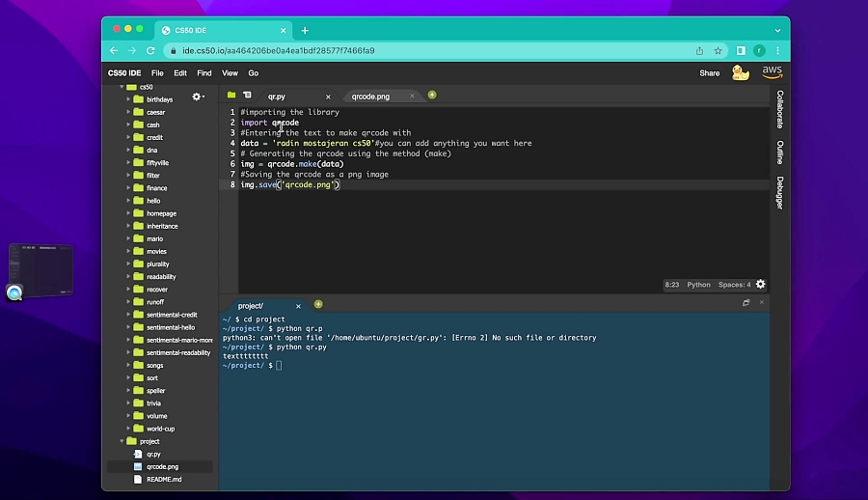Expand the birthdays folder
The width and height of the screenshot is (868, 500).
128,99
